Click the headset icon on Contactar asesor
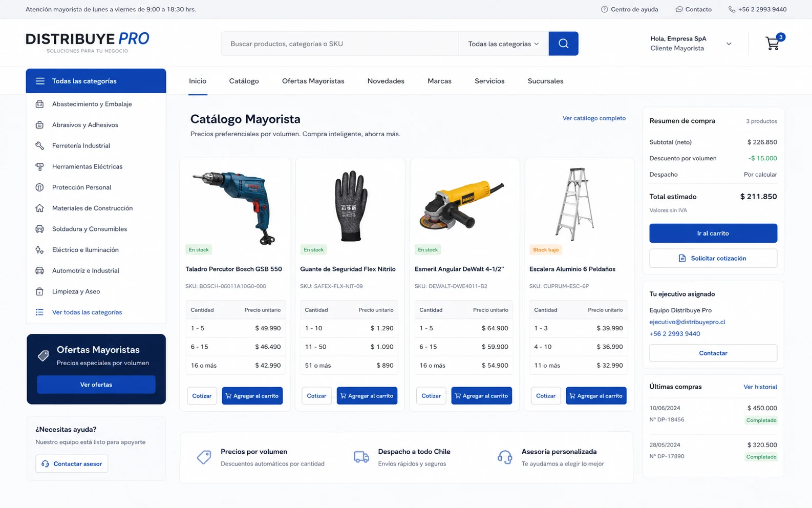Viewport: 812px width, 508px height. coord(45,464)
